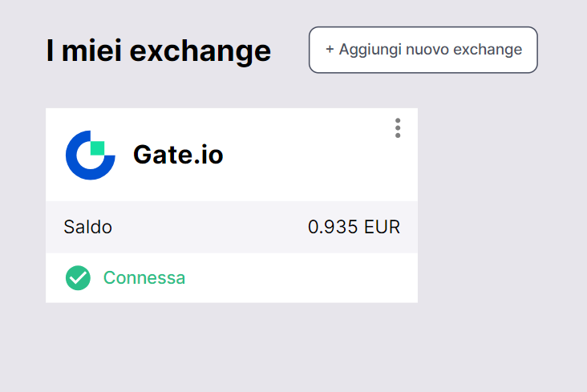Click the EUR currency text
Screen dimensions: 587x392
click(382, 227)
